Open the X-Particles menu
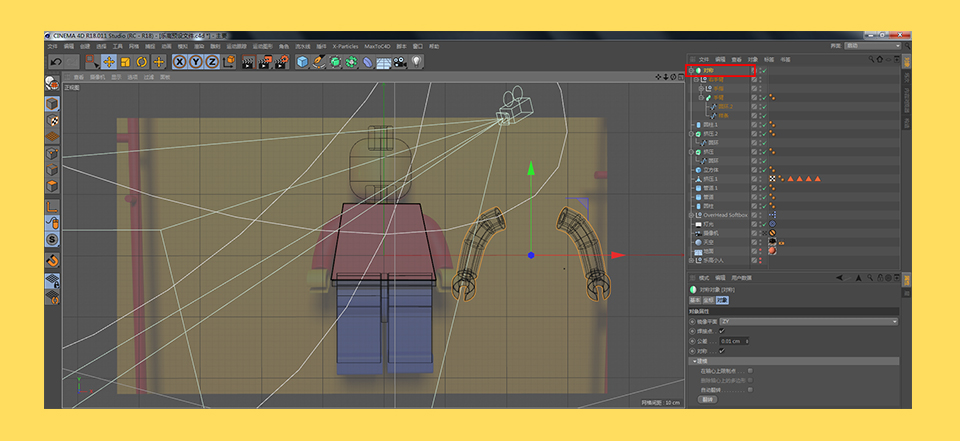 (x=345, y=47)
